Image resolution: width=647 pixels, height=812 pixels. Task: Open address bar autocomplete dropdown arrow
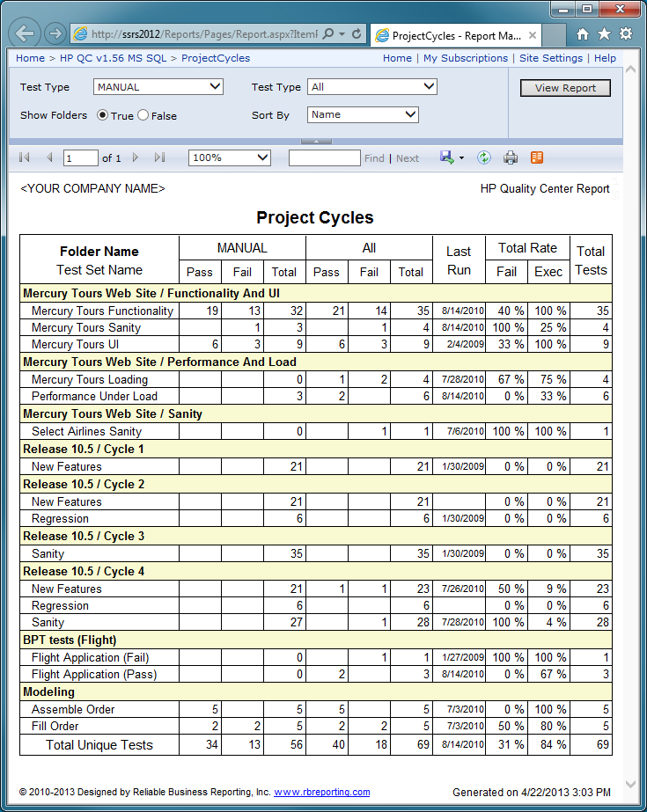(x=342, y=34)
